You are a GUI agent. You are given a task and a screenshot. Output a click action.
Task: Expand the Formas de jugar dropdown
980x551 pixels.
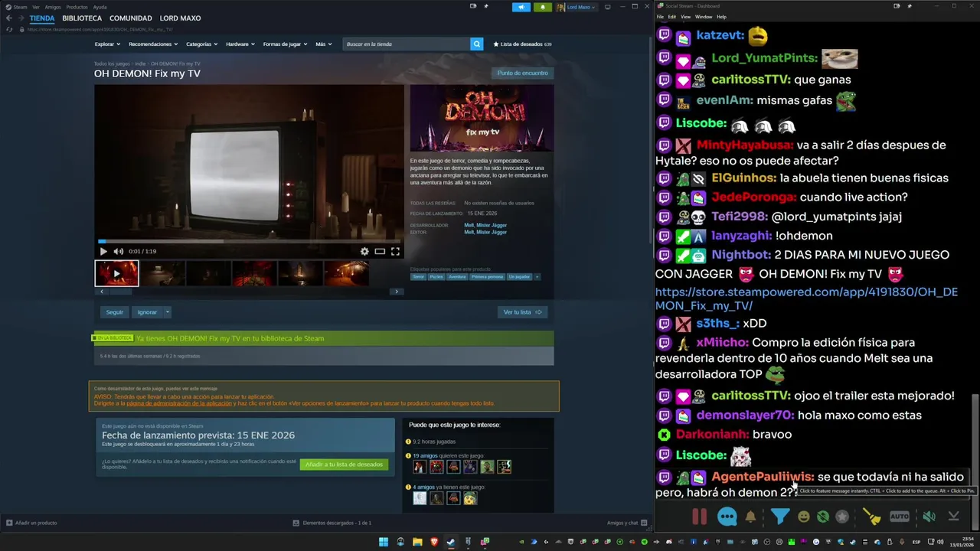[285, 44]
